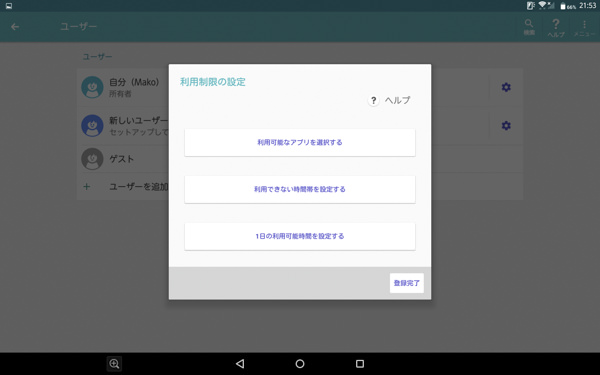Tap the 自分 (Mako) avatar icon
Viewport: 600px width, 375px height.
(x=92, y=87)
